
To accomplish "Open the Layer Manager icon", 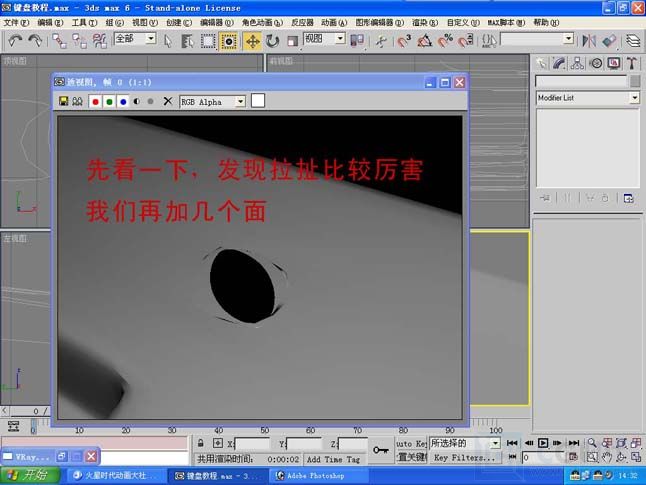I will coord(633,41).
